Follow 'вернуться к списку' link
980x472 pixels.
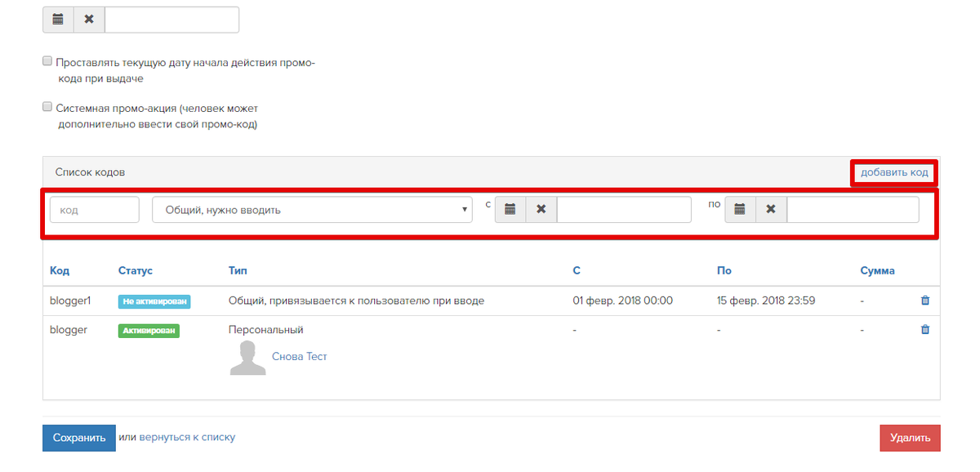click(x=187, y=437)
